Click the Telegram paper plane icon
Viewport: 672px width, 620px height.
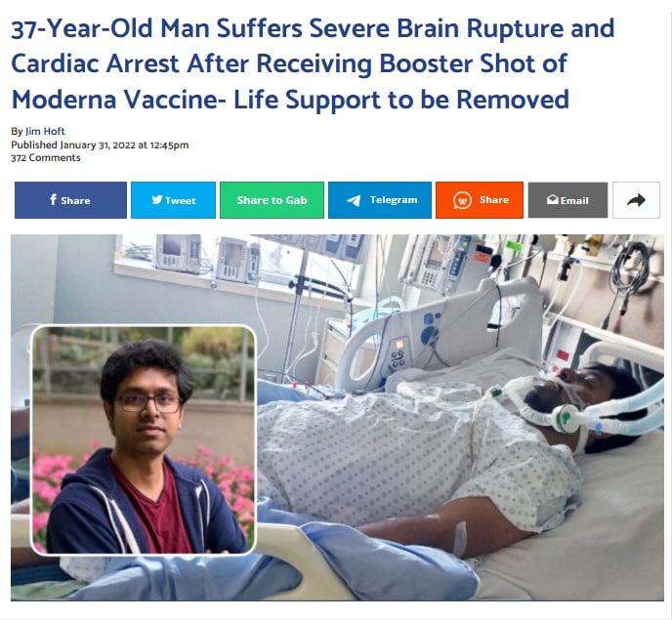pos(354,200)
